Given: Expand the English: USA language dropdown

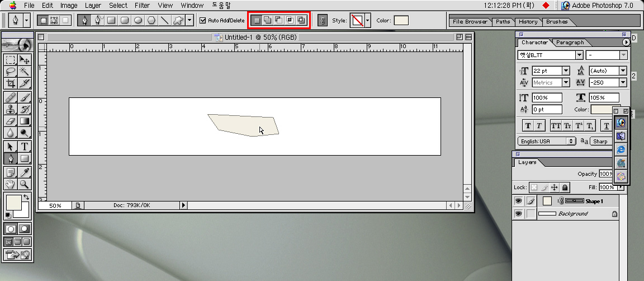Looking at the screenshot, I should pyautogui.click(x=571, y=142).
